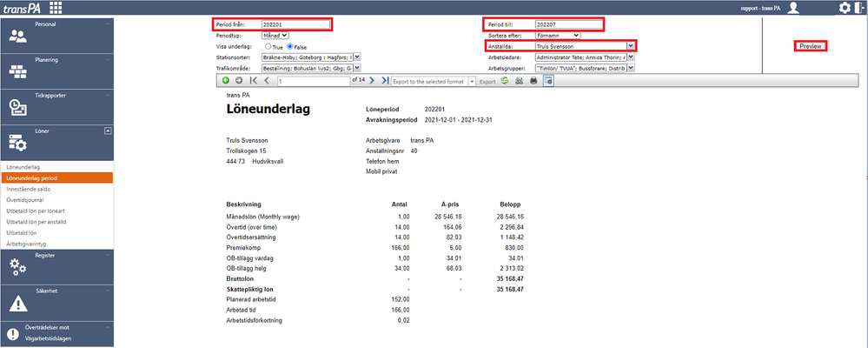The image size is (868, 348).
Task: Select True for Visa underlag
Action: pos(268,47)
